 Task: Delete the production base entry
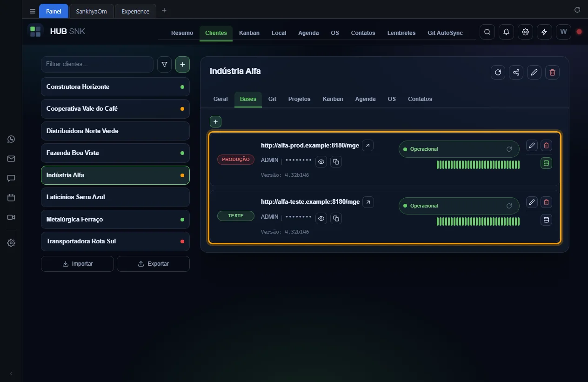(546, 146)
